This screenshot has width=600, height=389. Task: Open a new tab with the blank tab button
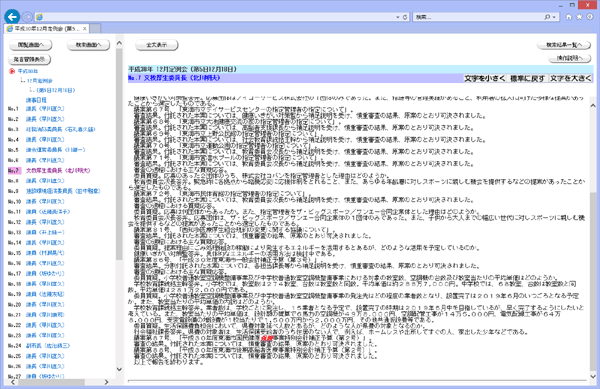pos(95,29)
